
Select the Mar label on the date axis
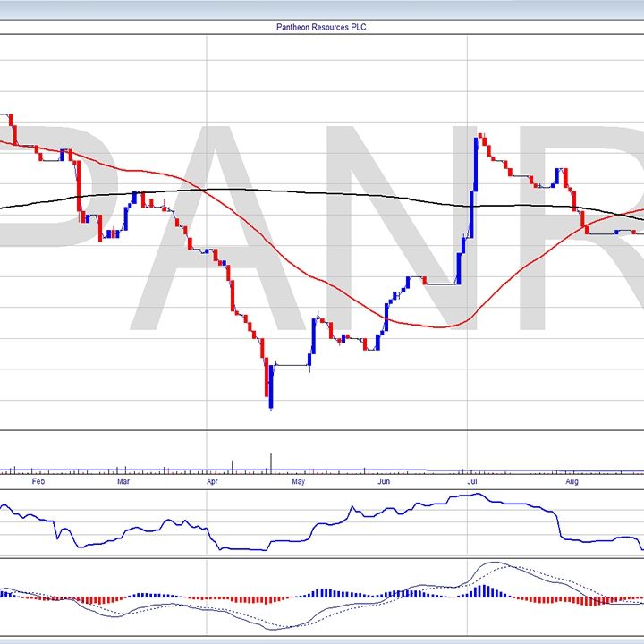coord(124,481)
